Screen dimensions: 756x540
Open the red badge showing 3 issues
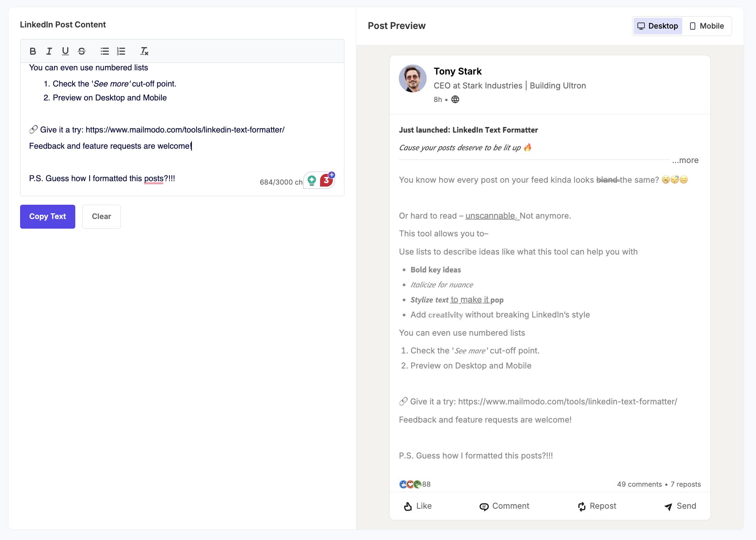tap(327, 180)
